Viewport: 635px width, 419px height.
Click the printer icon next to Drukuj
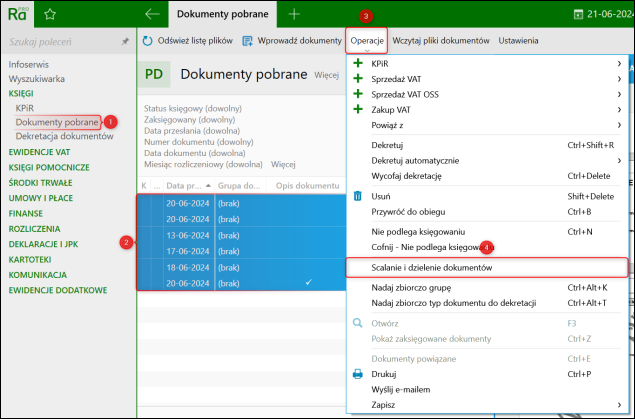pyautogui.click(x=358, y=374)
